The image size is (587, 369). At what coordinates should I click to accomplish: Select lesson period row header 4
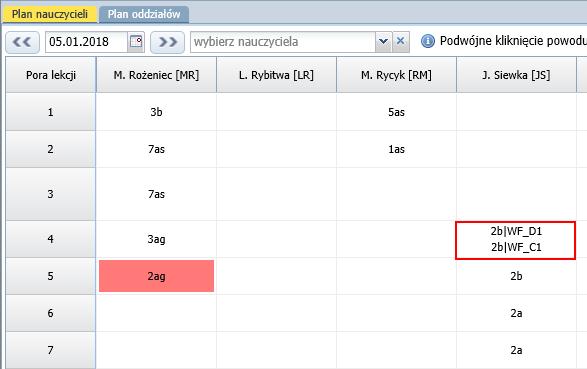[51, 239]
